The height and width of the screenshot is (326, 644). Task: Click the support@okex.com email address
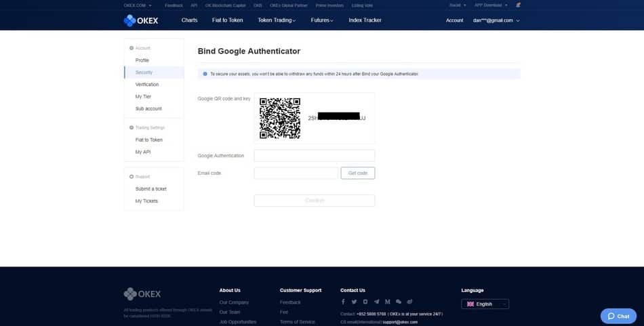400,323
